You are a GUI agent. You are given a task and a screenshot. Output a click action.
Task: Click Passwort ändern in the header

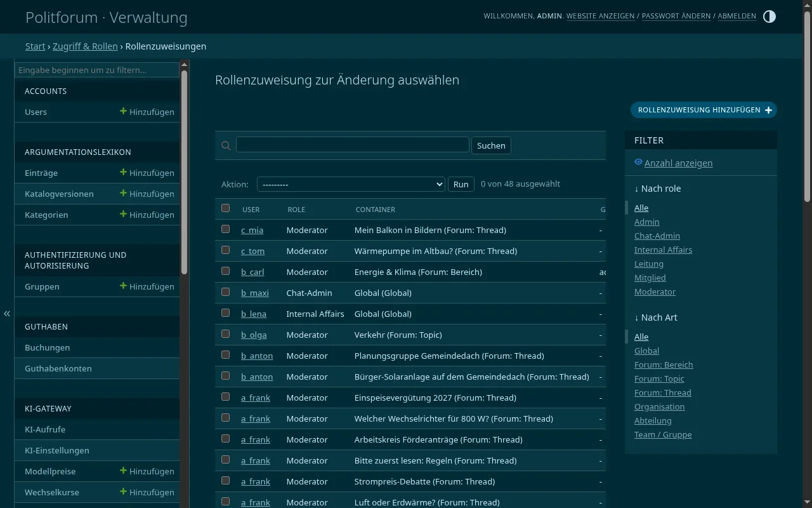click(x=676, y=16)
